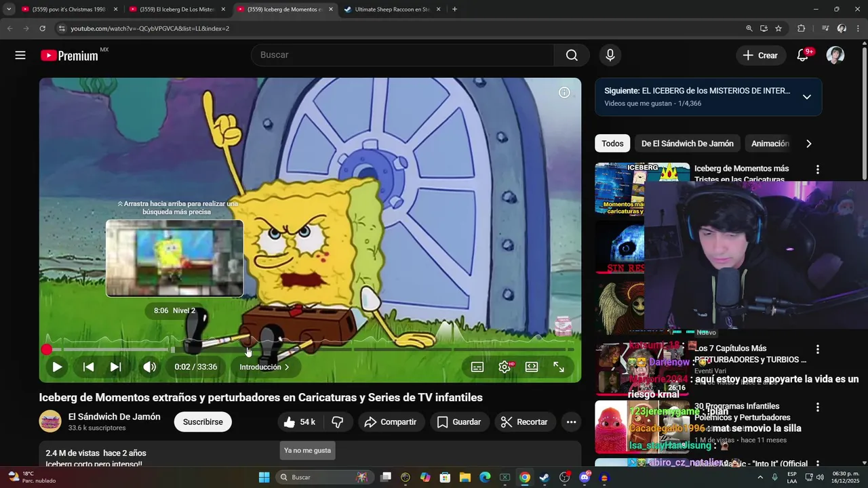
Task: Switch to it's Christmas 1998 tab
Action: [x=70, y=9]
